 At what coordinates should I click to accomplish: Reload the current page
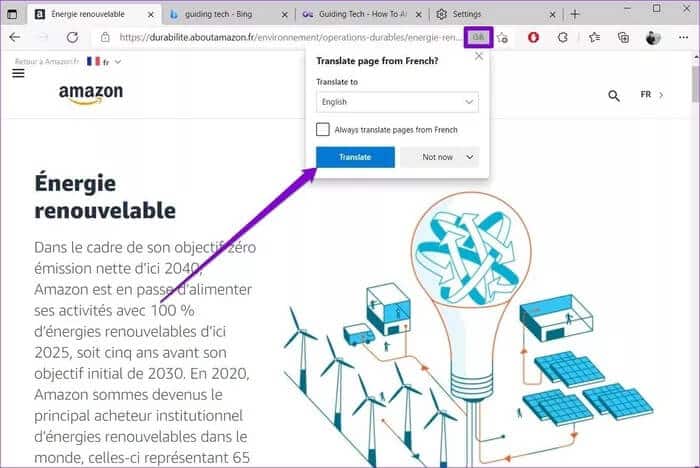coord(72,38)
